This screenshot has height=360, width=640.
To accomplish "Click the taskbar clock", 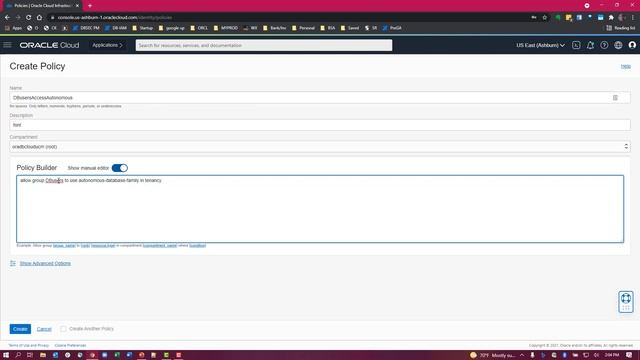I will pos(611,355).
